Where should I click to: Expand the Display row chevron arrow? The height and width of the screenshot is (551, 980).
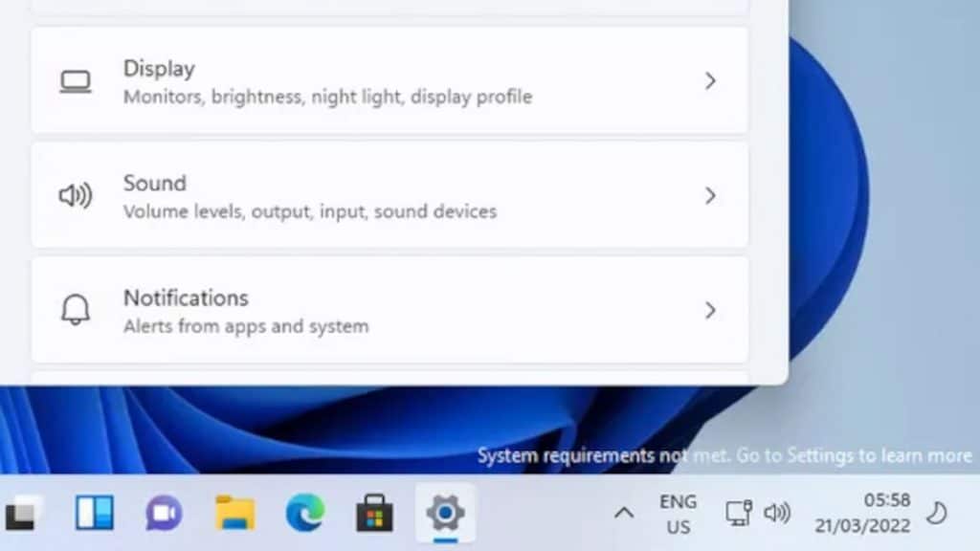(710, 80)
